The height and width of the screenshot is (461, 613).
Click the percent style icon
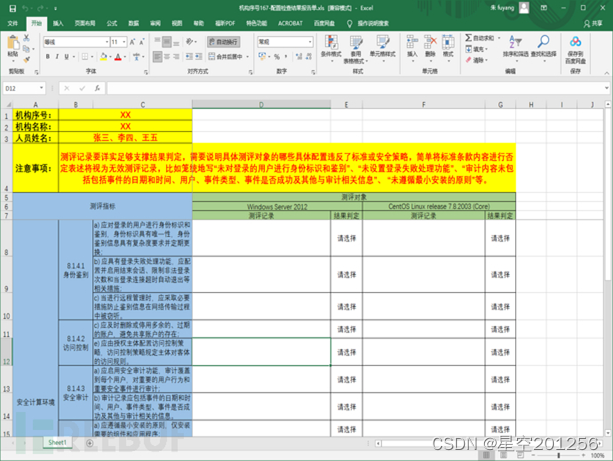click(277, 57)
